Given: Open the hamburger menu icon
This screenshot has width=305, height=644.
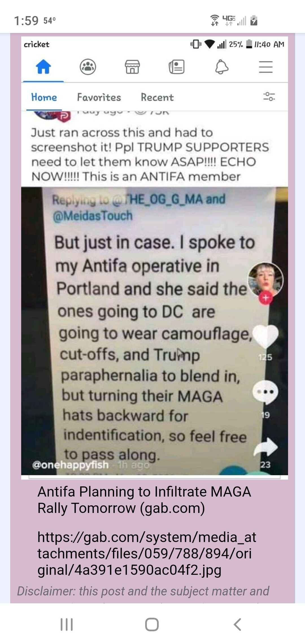Looking at the screenshot, I should click(266, 67).
